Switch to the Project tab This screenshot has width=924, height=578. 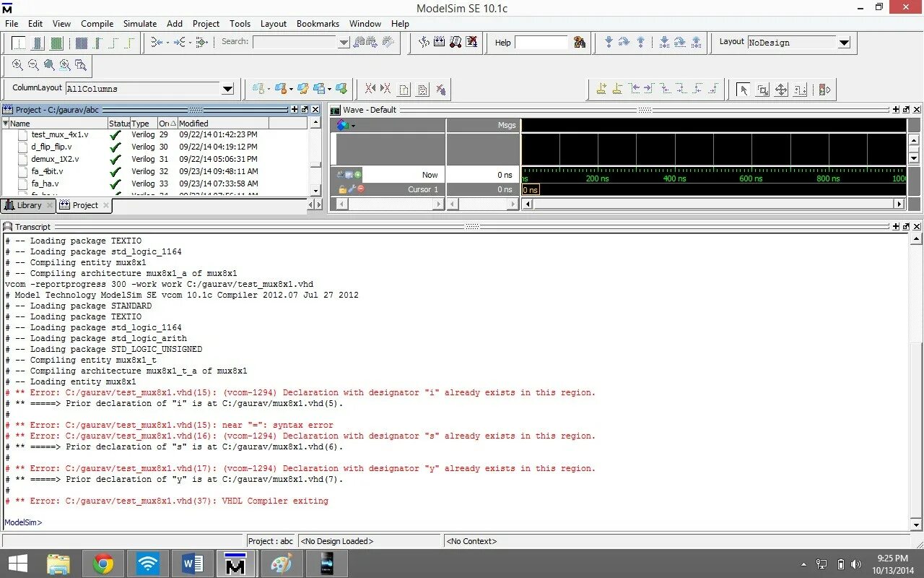point(84,205)
